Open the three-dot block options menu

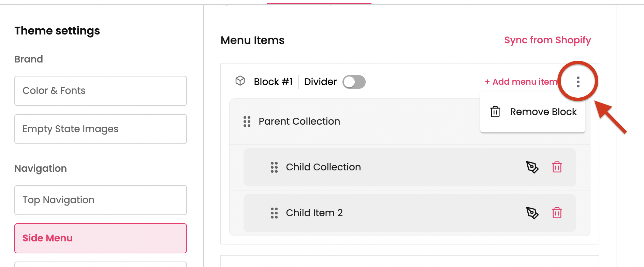[x=578, y=82]
